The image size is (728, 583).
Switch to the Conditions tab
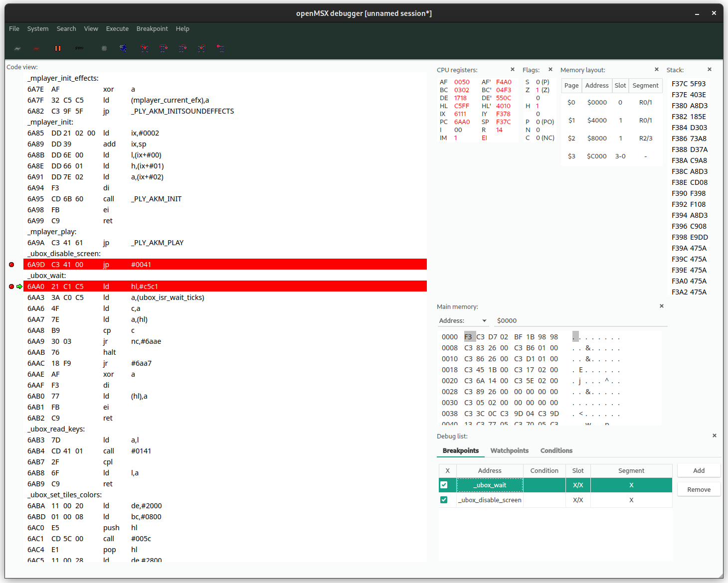[x=556, y=450]
